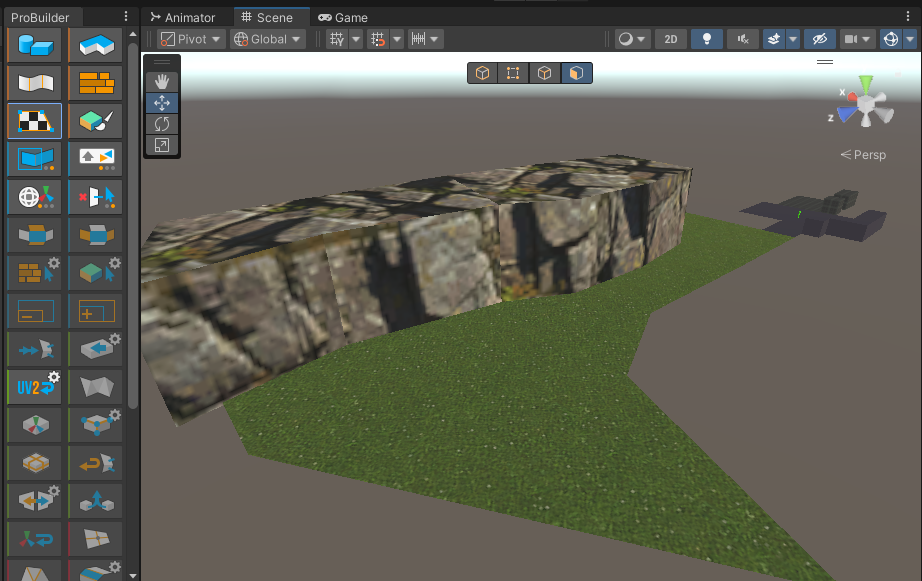Toggle hidden objects visibility eye button

point(820,39)
